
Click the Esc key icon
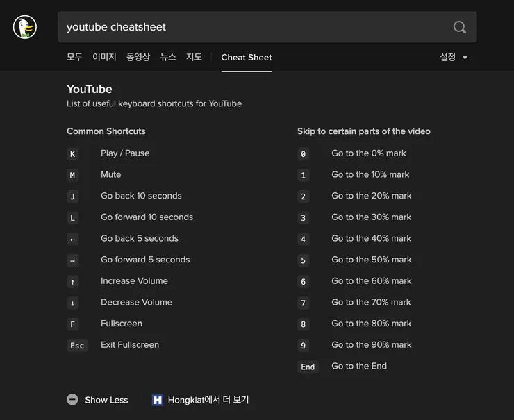(77, 346)
